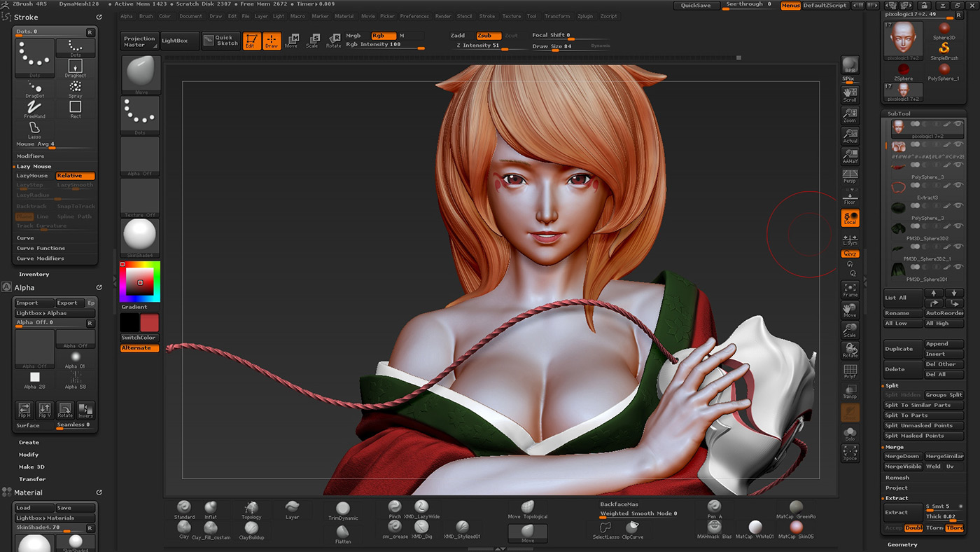Collapse the Split section

click(x=892, y=385)
